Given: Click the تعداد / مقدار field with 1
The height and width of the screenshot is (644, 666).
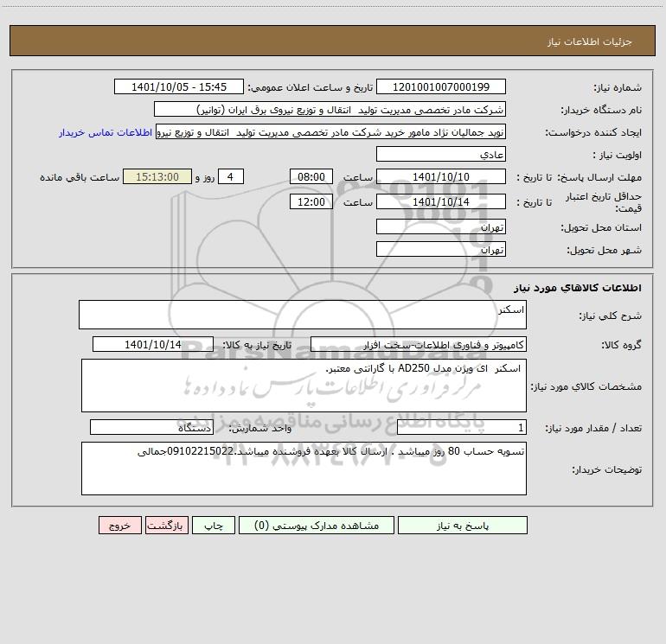Looking at the screenshot, I should coord(462,427).
